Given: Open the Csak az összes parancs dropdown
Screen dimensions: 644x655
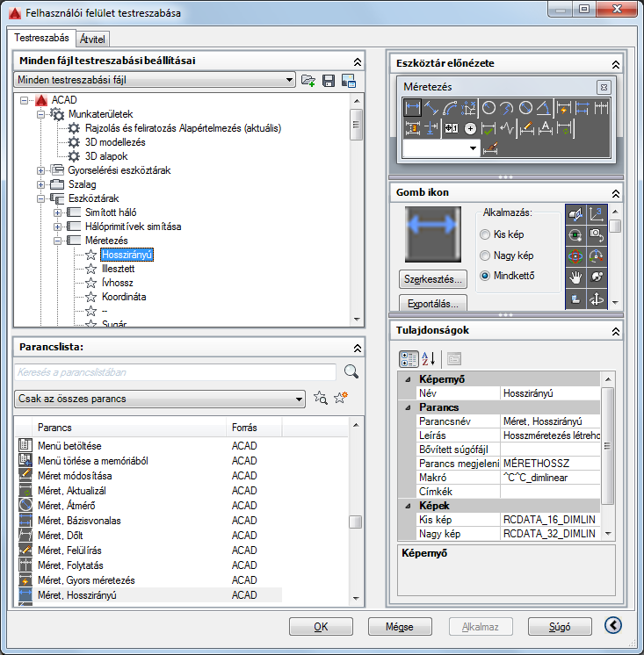Looking at the screenshot, I should coord(160,399).
